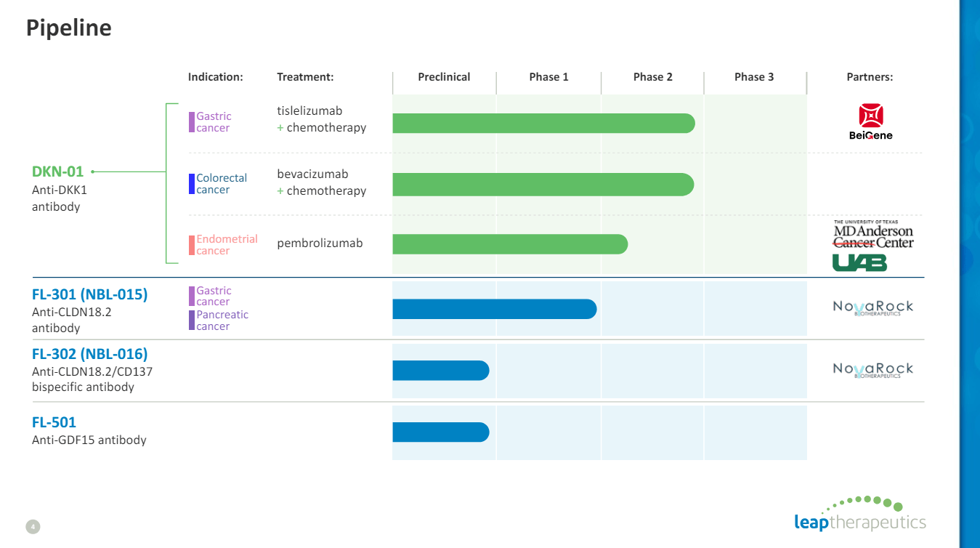Toggle the blue Colorectal cancer indication marker
Screen dimensions: 980x548
pyautogui.click(x=191, y=184)
